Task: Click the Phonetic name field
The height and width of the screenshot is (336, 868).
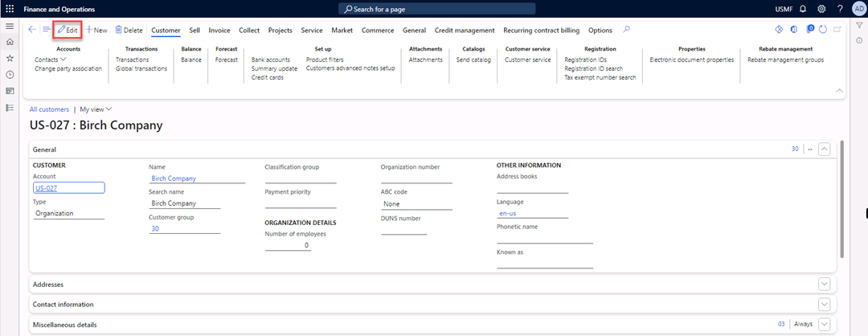Action: coord(545,238)
